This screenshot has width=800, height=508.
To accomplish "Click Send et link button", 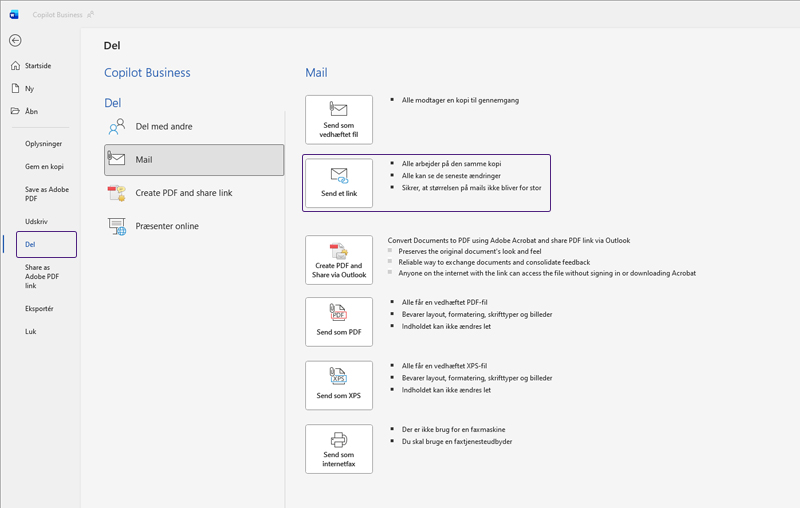I will 338,183.
